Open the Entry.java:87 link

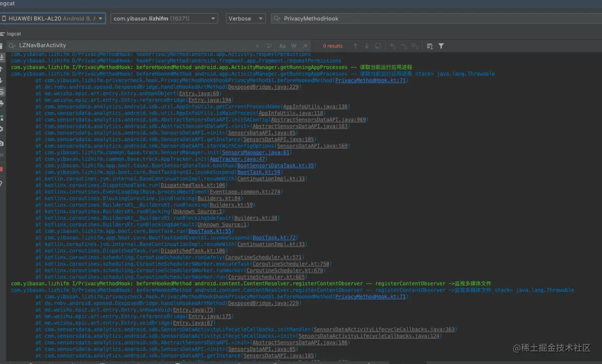(x=194, y=323)
